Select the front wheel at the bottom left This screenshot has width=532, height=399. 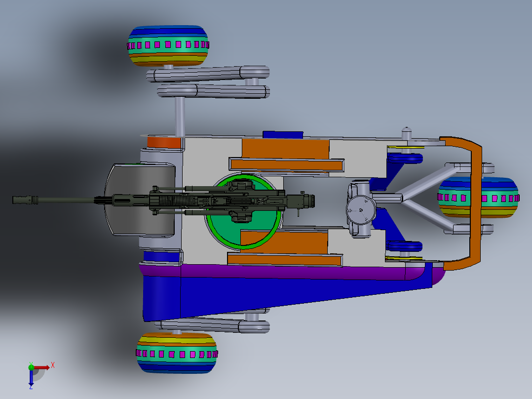[x=177, y=353]
